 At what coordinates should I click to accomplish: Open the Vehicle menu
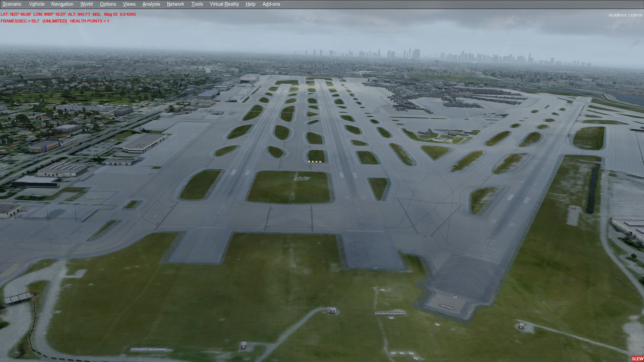37,4
